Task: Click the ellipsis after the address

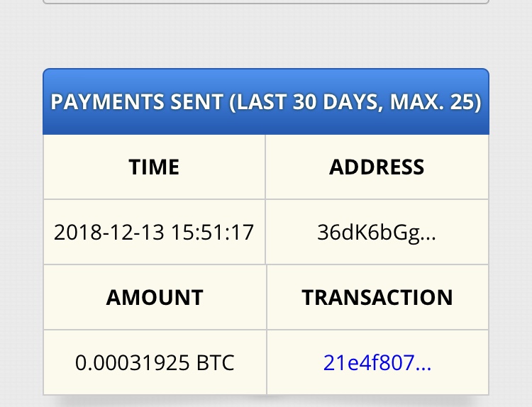Action: coord(428,235)
